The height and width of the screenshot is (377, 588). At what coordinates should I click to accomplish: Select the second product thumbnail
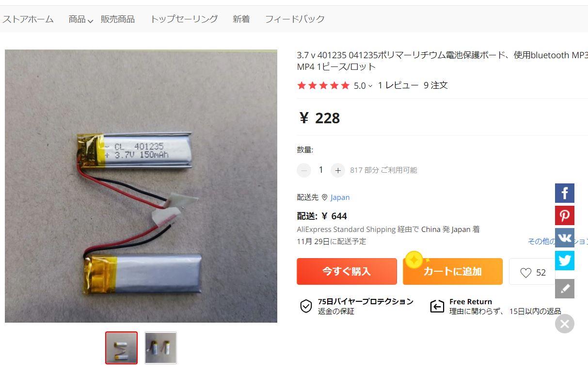[160, 347]
